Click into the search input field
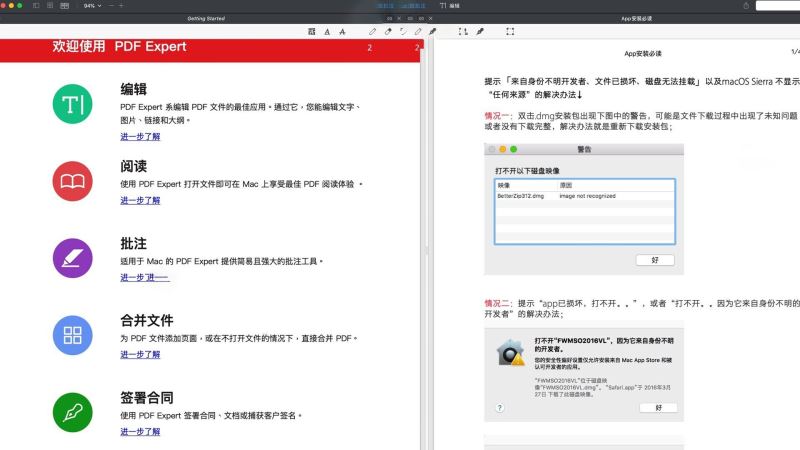 point(778,6)
